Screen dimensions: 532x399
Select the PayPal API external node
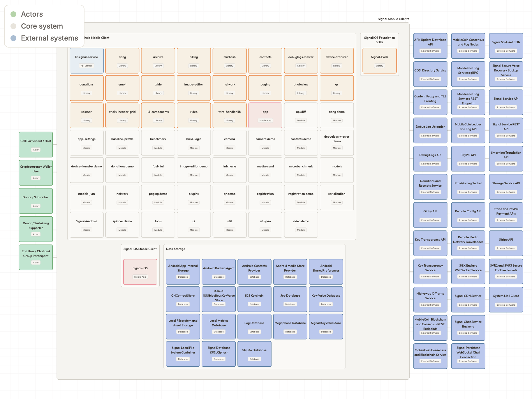point(468,159)
